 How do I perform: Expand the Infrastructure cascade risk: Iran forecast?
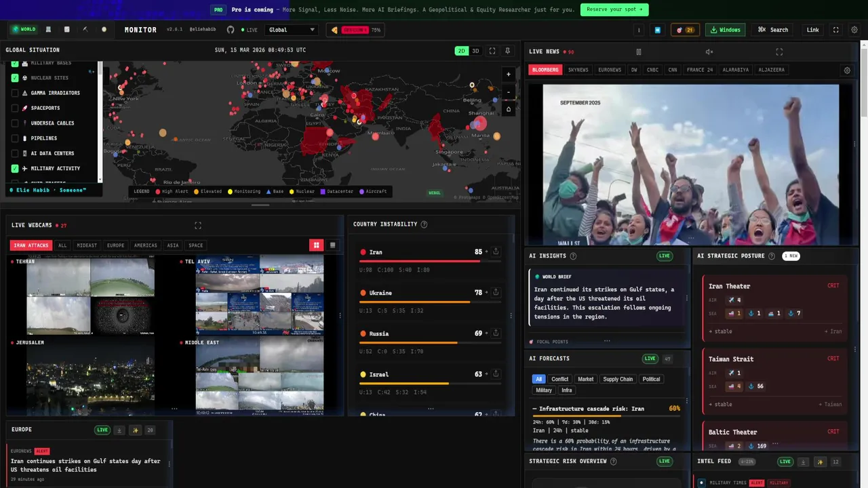(x=606, y=409)
